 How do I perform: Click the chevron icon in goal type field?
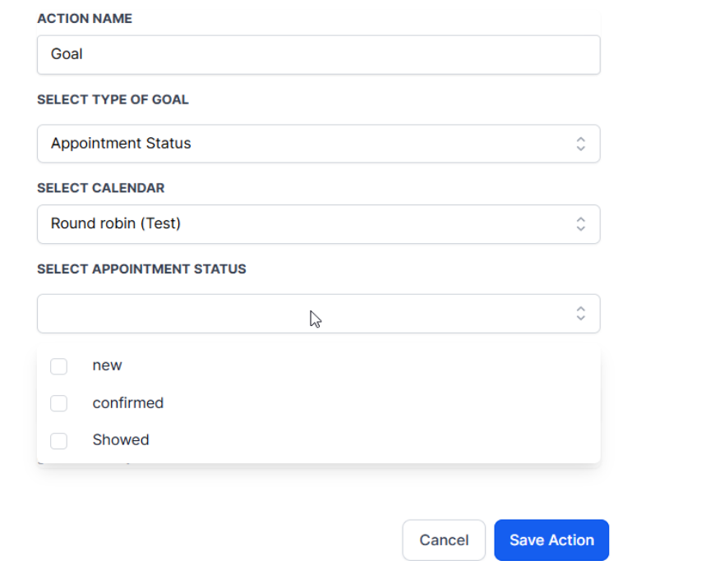(x=580, y=144)
